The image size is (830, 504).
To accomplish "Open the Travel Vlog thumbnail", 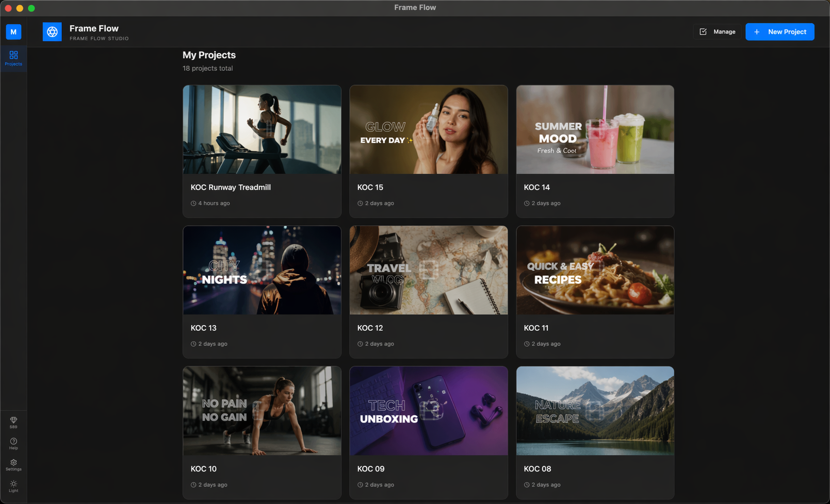I will [x=428, y=271].
